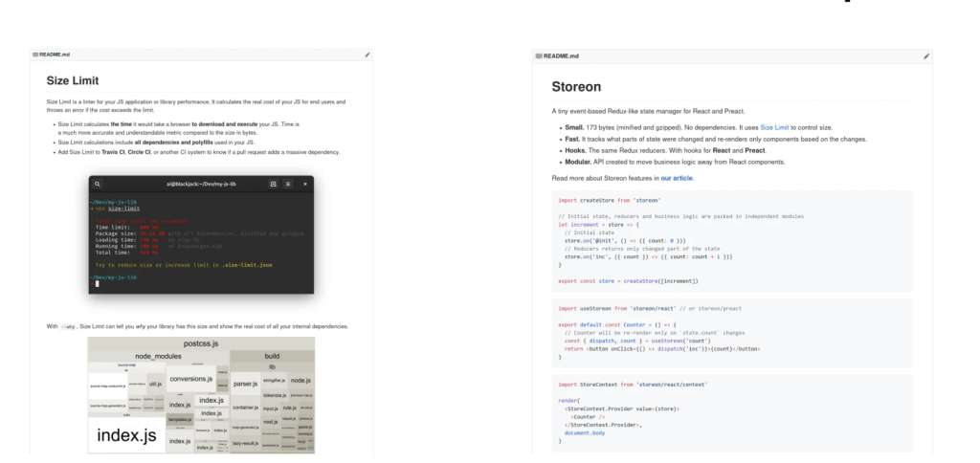Click 'import createStore from' code line
The height and width of the screenshot is (463, 980).
[x=610, y=201]
